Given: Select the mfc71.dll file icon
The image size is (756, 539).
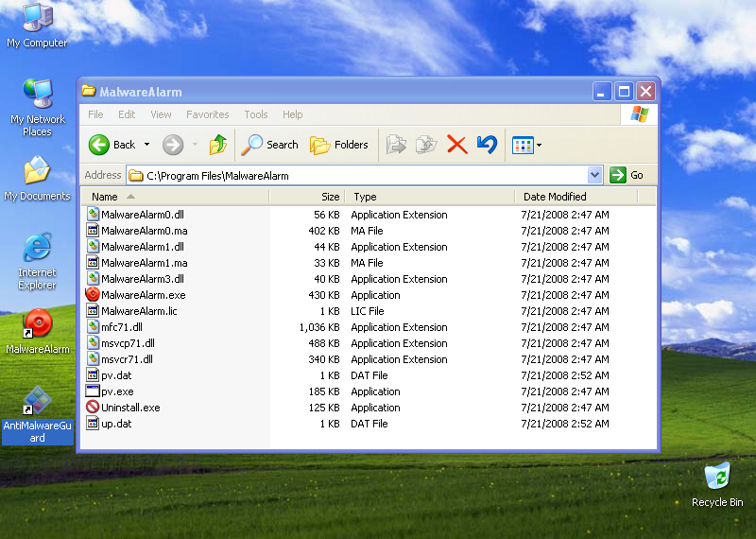Looking at the screenshot, I should pyautogui.click(x=93, y=326).
